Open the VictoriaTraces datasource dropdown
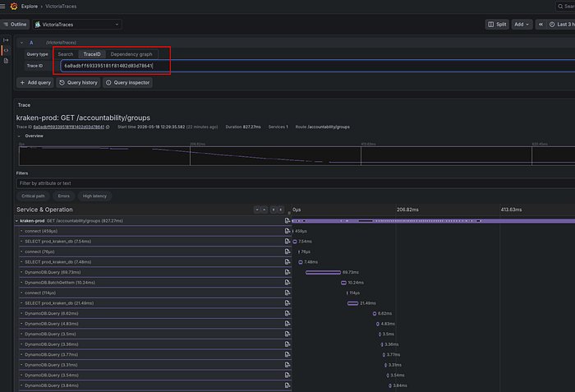 click(77, 24)
